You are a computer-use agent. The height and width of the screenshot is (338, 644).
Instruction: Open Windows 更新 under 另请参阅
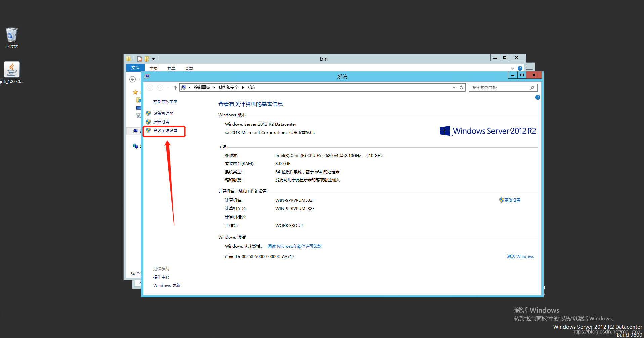tap(167, 286)
